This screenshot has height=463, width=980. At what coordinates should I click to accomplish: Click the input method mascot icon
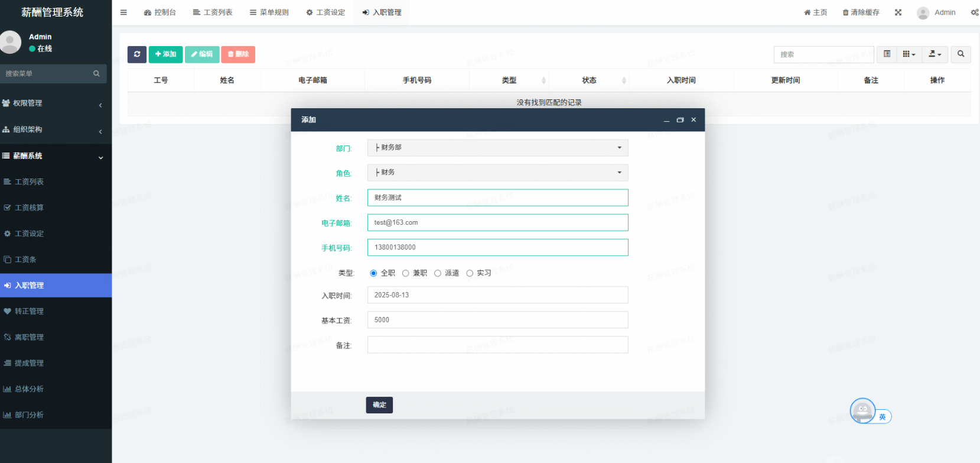[862, 410]
